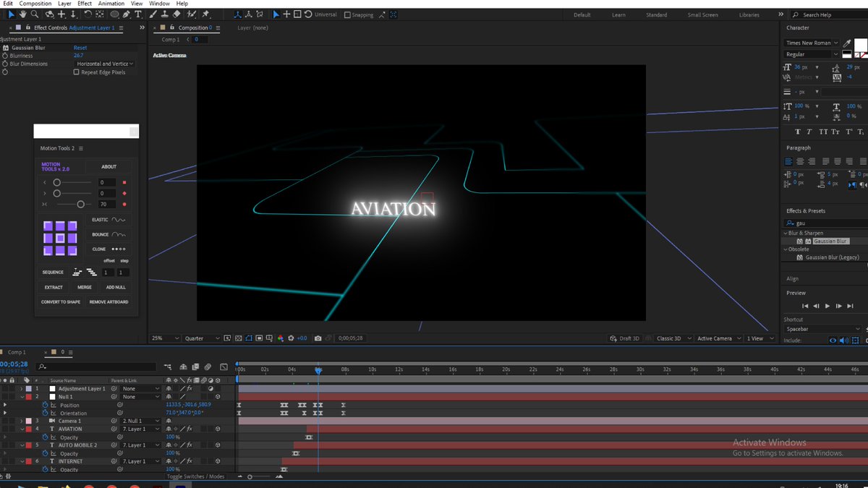Enable Repeat Edge Pixels checkbox

(x=77, y=72)
